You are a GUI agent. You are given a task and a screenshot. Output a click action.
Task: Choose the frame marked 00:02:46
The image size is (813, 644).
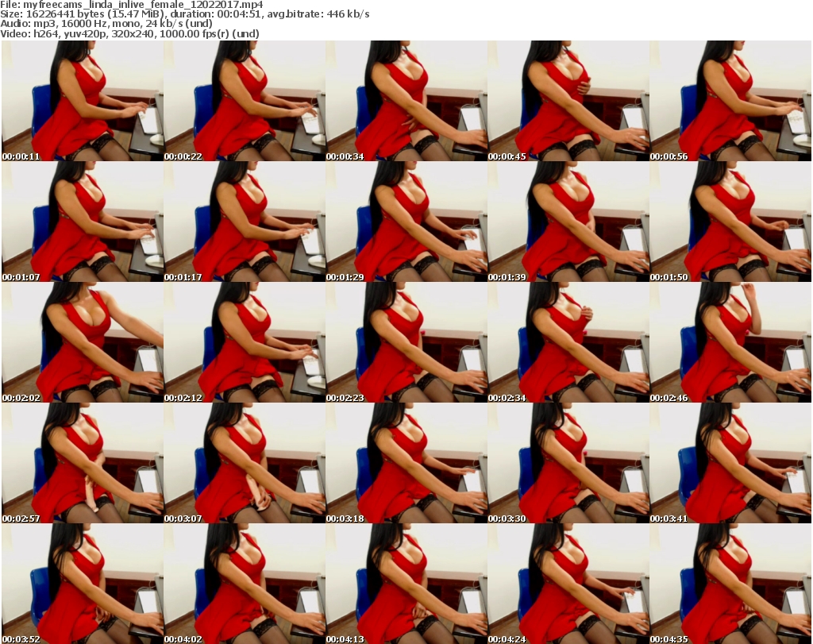tap(730, 342)
